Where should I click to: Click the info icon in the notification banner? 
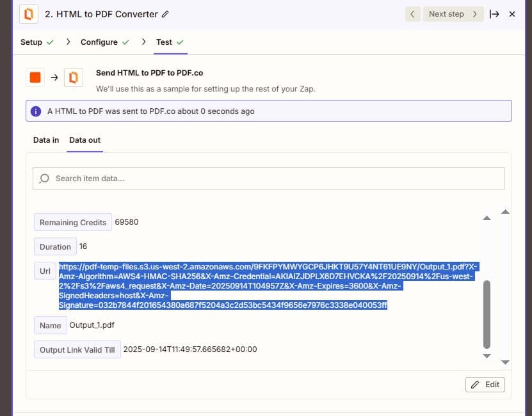[x=36, y=111]
